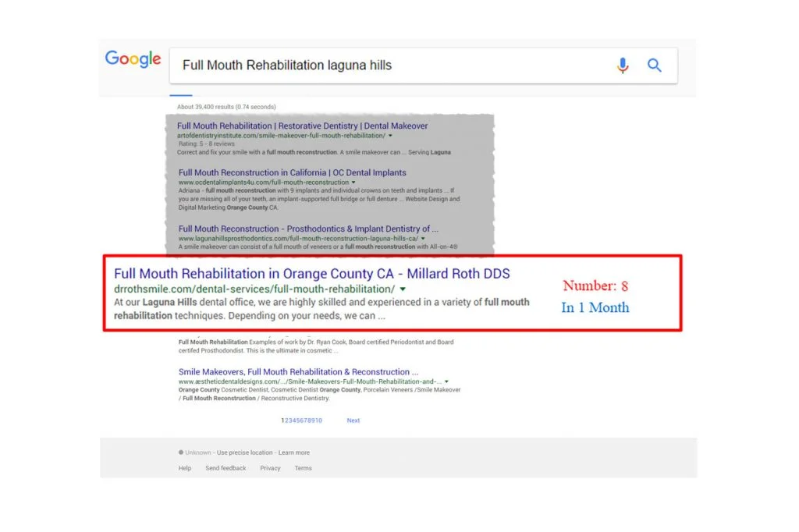799x532 pixels.
Task: Open the Learn more location link
Action: tap(294, 452)
